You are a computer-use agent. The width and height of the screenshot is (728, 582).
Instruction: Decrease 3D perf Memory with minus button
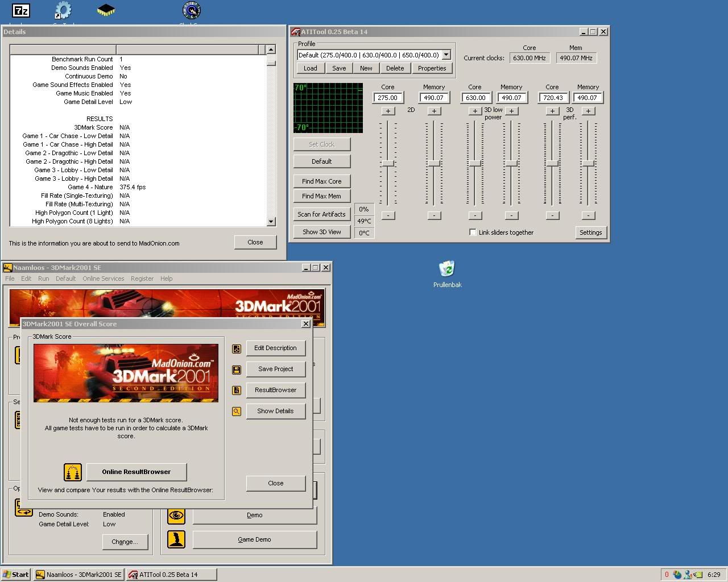tap(588, 215)
